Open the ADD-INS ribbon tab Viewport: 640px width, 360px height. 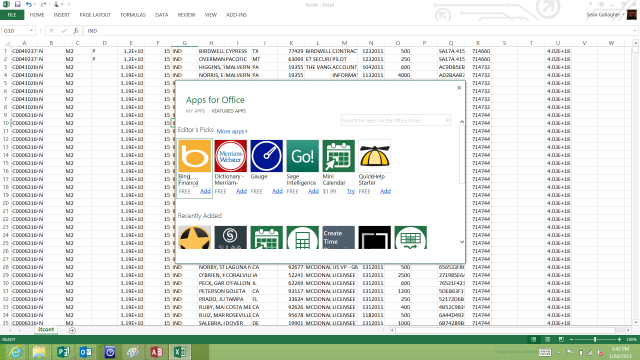236,15
